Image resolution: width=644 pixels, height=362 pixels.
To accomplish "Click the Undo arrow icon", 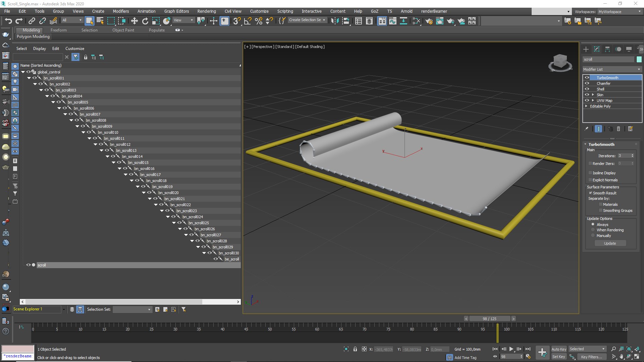I will pos(8,21).
